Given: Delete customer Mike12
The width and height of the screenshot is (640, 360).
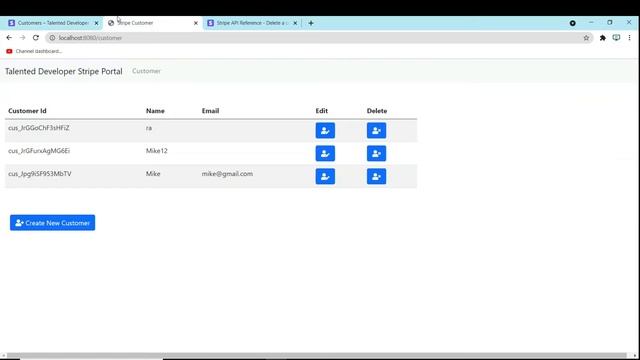Looking at the screenshot, I should click(x=376, y=153).
